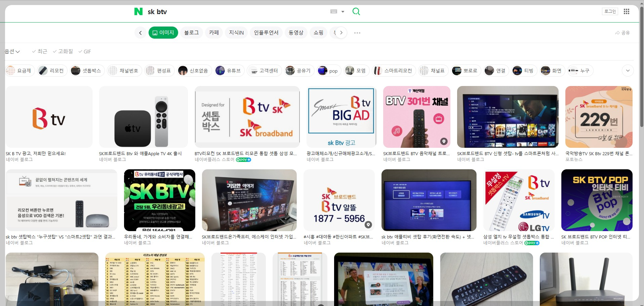The width and height of the screenshot is (644, 306).
Task: Switch to the 쇼핑 tab
Action: [319, 33]
